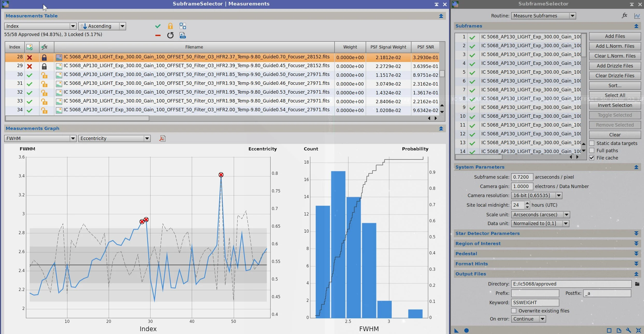Image resolution: width=644 pixels, height=334 pixels.
Task: Open the Routine Measure Subframes dropdown
Action: [543, 16]
